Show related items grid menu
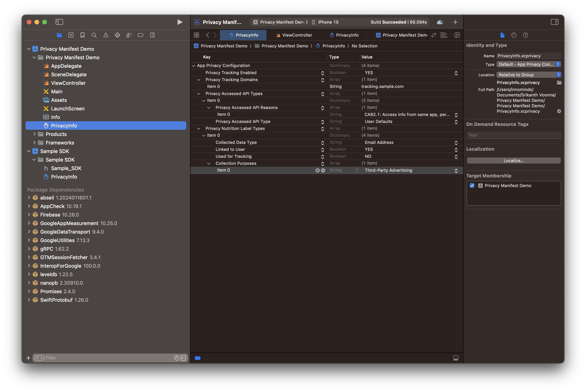586x392 pixels. pyautogui.click(x=196, y=35)
